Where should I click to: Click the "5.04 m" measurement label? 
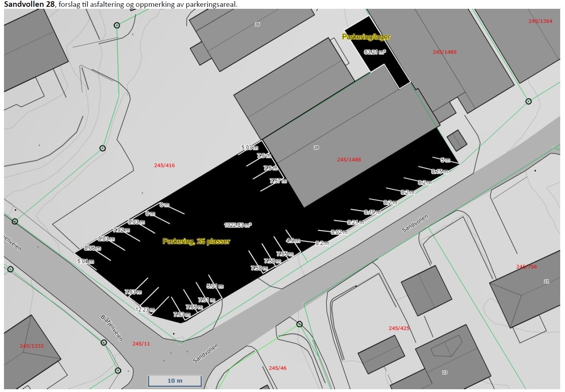tap(86, 261)
